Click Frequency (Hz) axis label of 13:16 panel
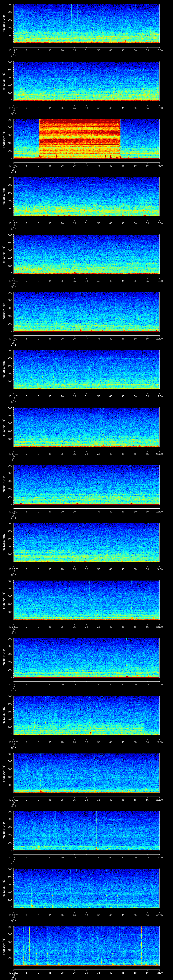Viewport: 173px width, 980px height. 4,139
